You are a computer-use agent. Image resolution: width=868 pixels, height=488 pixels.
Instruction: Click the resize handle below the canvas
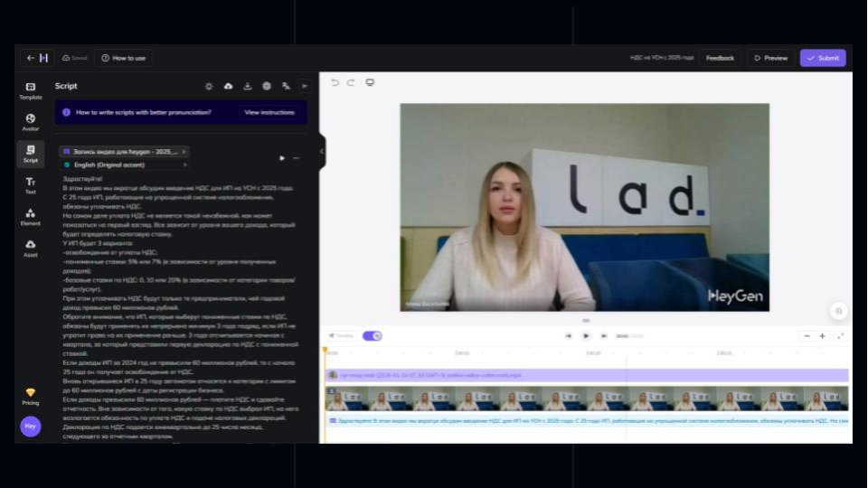586,320
